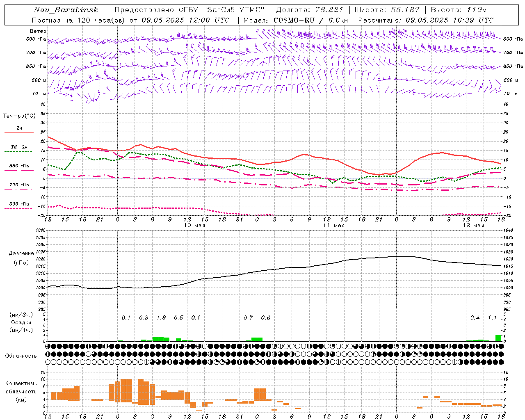Select the Облачность cloud cover label
Image resolution: width=525 pixels, height=420 pixels.
21,356
